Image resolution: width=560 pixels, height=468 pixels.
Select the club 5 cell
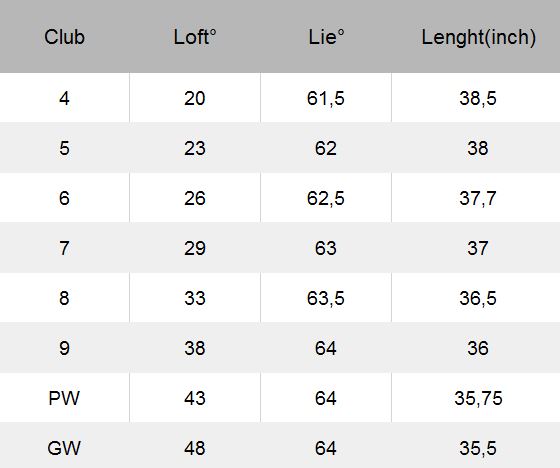click(x=64, y=148)
